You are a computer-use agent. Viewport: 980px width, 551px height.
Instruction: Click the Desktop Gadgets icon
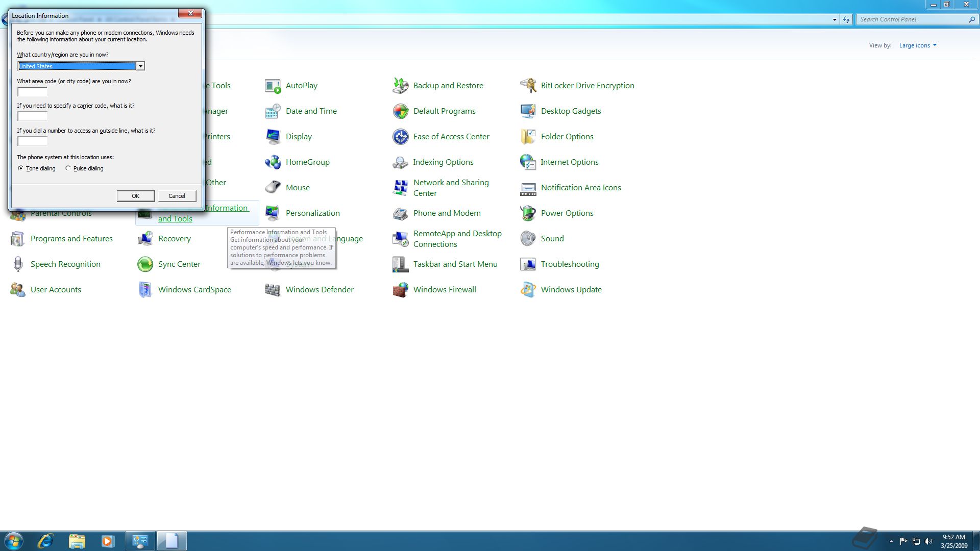[x=528, y=111]
